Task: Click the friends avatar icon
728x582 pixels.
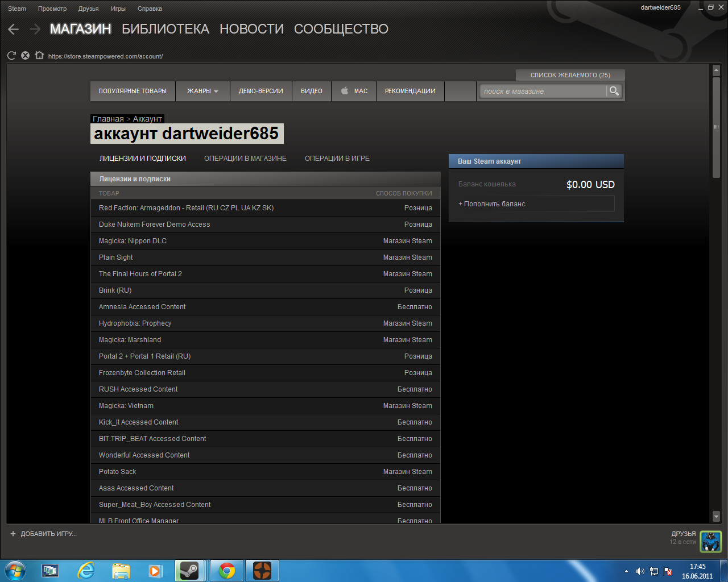Action: (x=710, y=542)
